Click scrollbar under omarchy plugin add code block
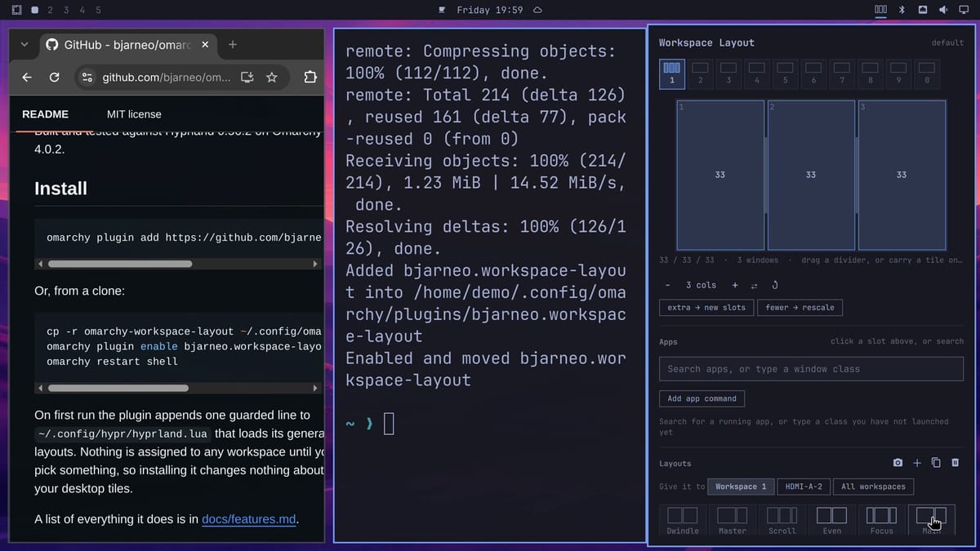 pos(120,264)
